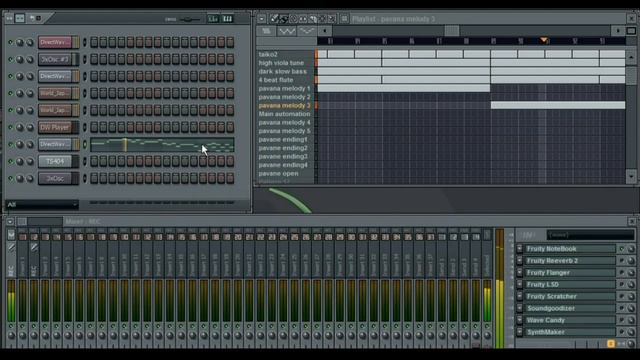Open the graph editor in step sequencer
Viewport: 640px width, 360px height.
213,19
